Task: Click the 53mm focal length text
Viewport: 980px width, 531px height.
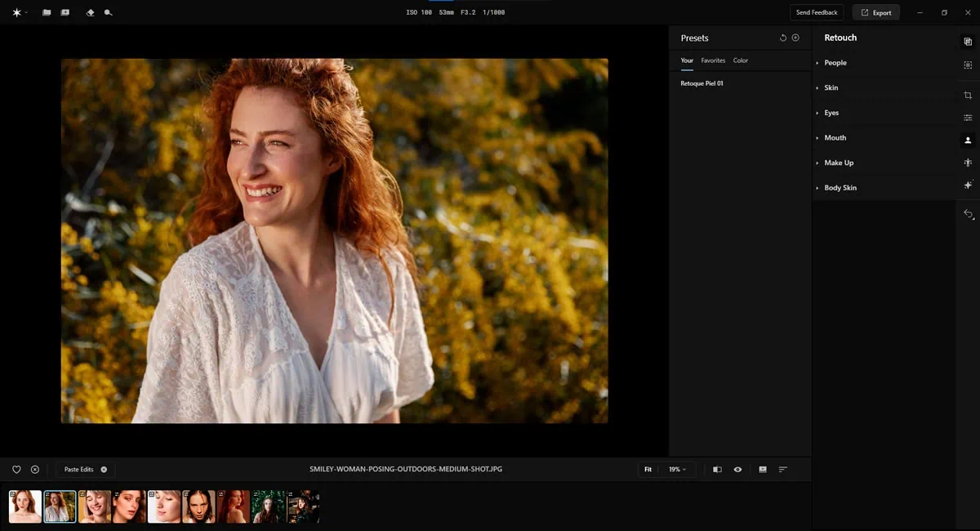Action: [x=447, y=13]
